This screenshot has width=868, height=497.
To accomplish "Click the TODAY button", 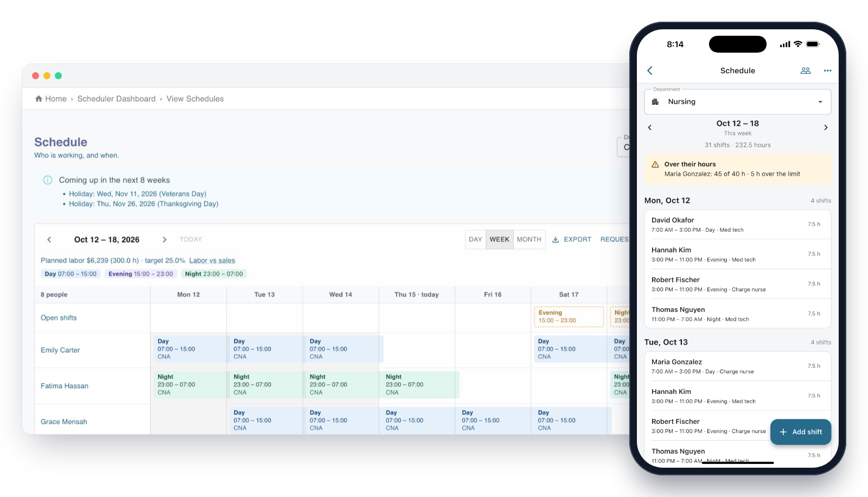I will tap(191, 239).
